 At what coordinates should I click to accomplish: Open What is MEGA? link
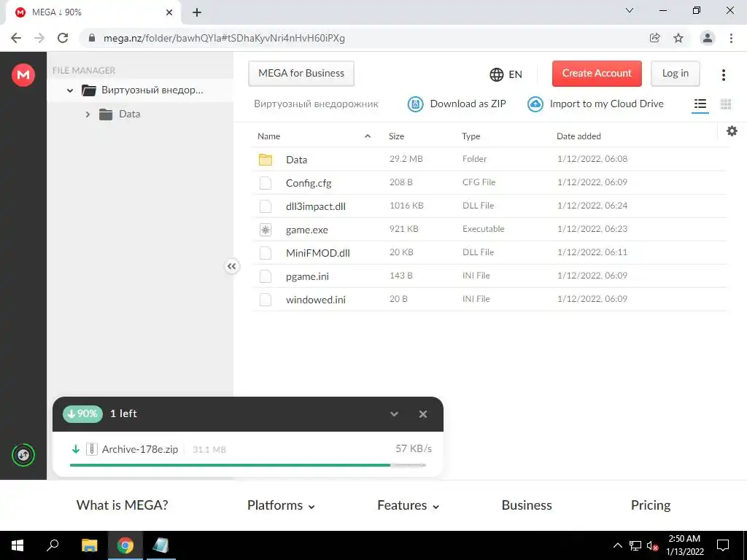point(122,505)
